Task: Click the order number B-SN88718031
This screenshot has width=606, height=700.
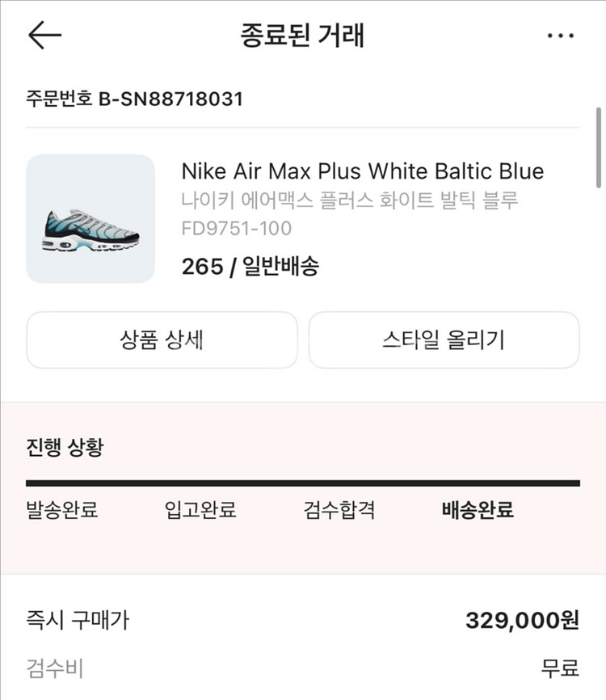Action: coord(135,99)
